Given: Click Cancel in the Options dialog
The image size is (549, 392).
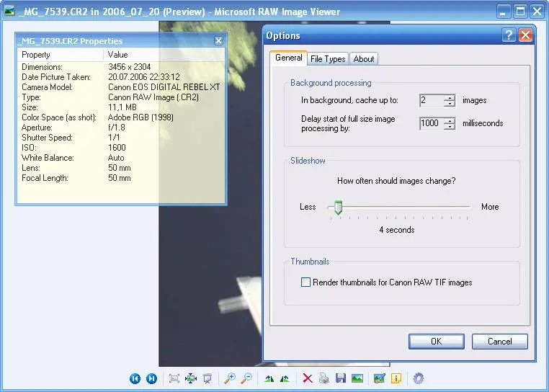Looking at the screenshot, I should [499, 342].
